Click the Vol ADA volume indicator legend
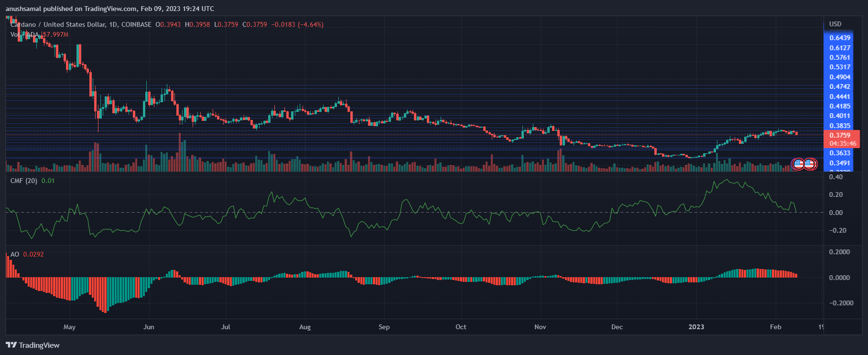This screenshot has width=868, height=355. 24,34
